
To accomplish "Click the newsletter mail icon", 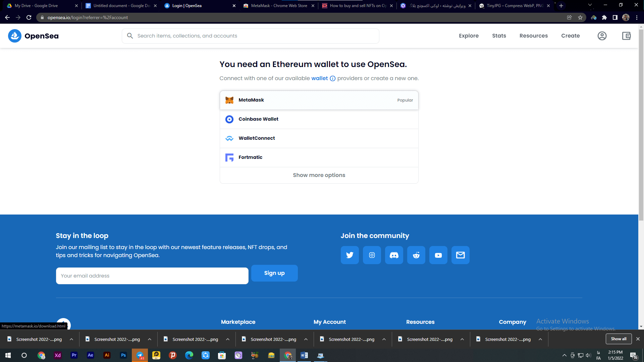I will click(461, 255).
